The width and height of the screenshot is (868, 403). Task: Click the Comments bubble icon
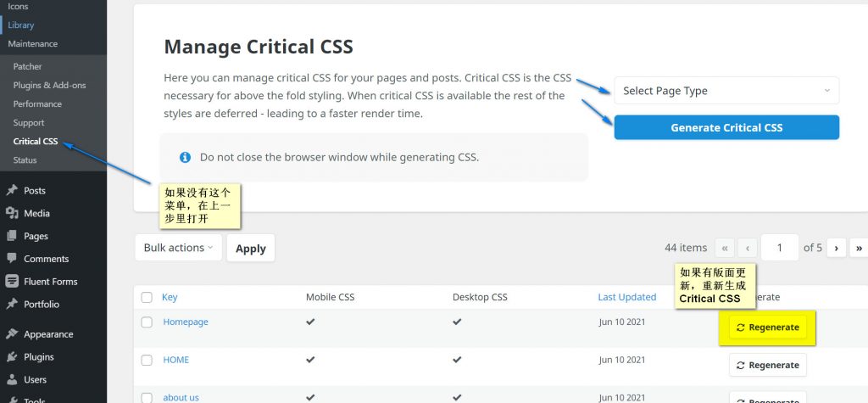(x=12, y=259)
